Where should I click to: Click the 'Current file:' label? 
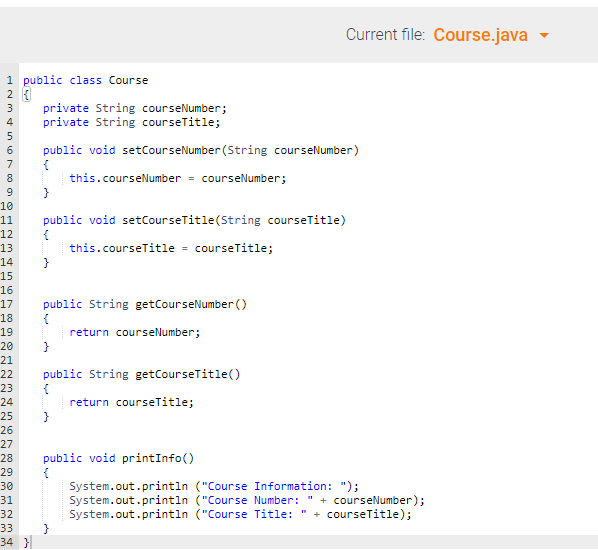(x=385, y=35)
